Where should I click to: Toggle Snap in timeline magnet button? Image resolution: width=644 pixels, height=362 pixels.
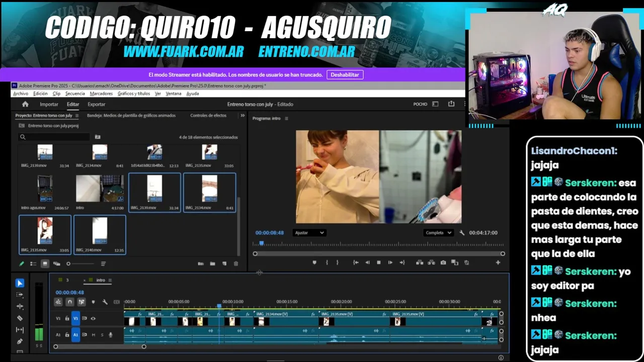click(x=70, y=302)
